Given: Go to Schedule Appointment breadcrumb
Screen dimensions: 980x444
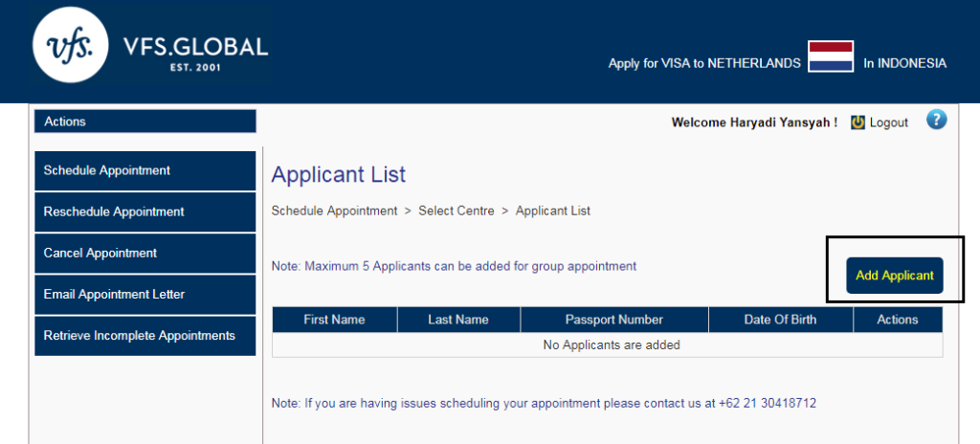Looking at the screenshot, I should click(334, 211).
